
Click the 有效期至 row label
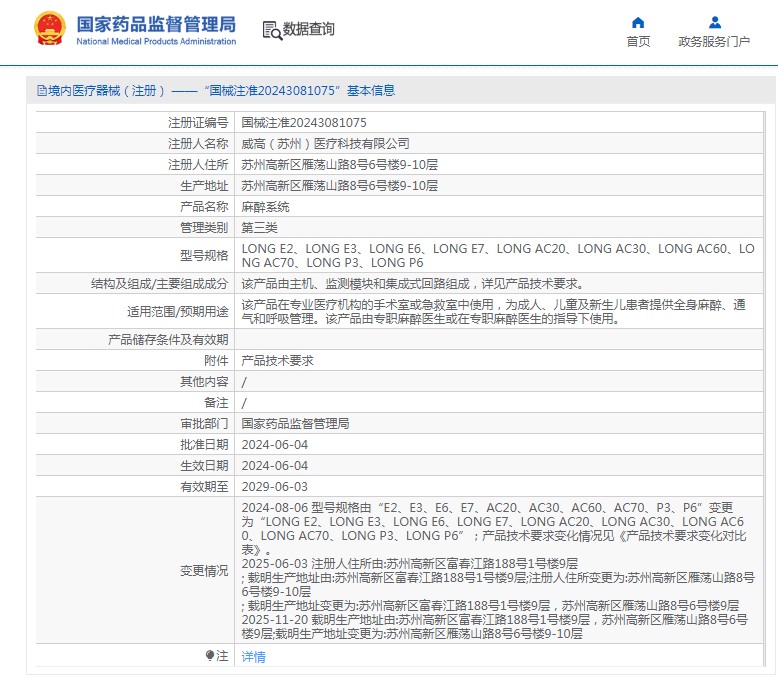[x=204, y=486]
